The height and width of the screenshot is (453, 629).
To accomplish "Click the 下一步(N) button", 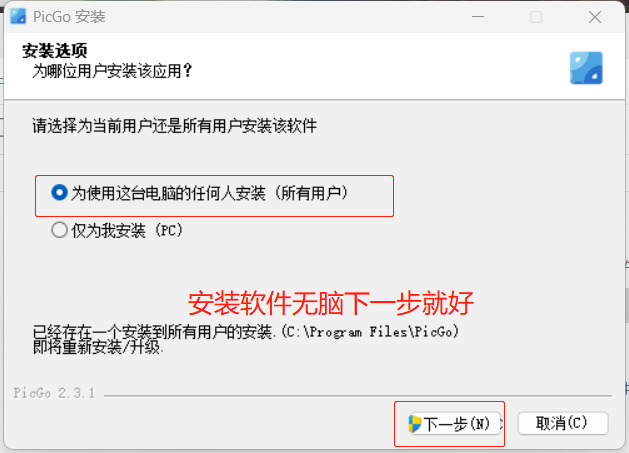I will [x=454, y=424].
